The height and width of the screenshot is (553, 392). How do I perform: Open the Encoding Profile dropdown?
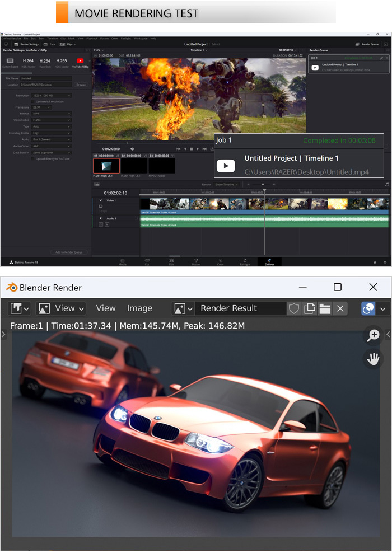(x=52, y=133)
